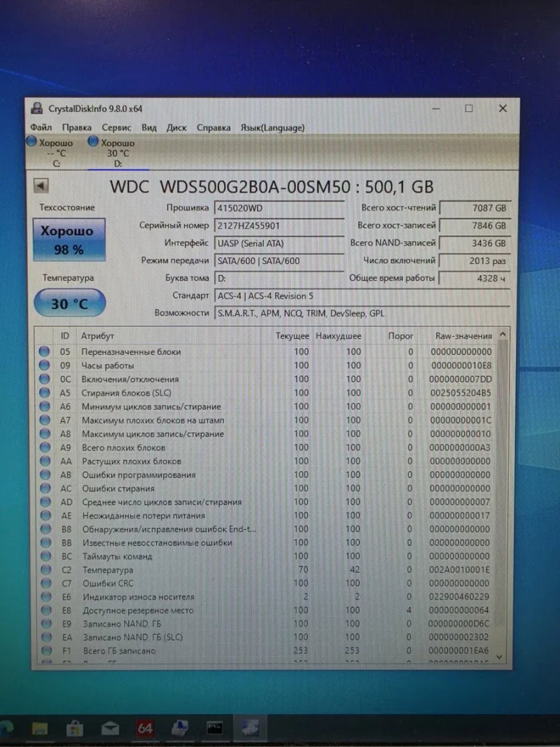Click status orb for attribute A6
Screen dimensions: 560x747
pyautogui.click(x=45, y=406)
